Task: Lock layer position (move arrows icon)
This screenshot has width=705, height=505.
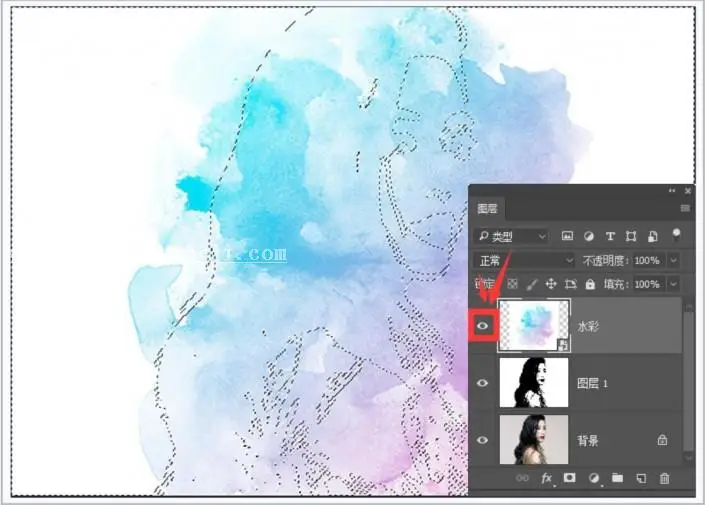Action: (x=551, y=284)
